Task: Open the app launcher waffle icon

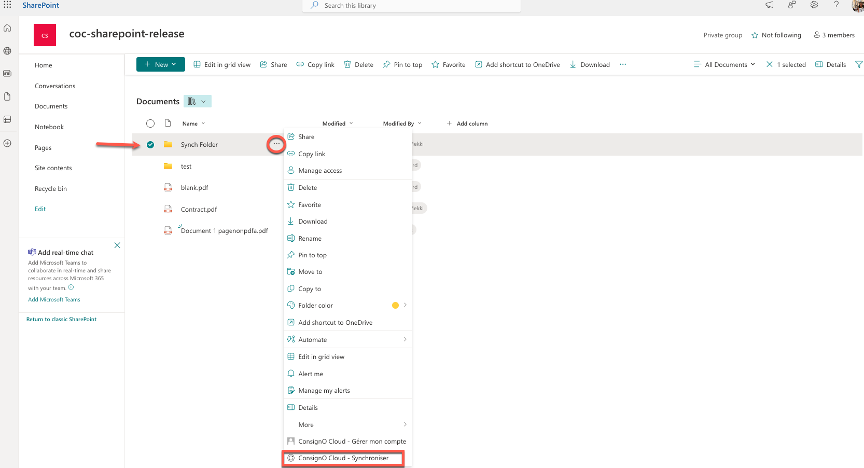Action: click(x=8, y=6)
